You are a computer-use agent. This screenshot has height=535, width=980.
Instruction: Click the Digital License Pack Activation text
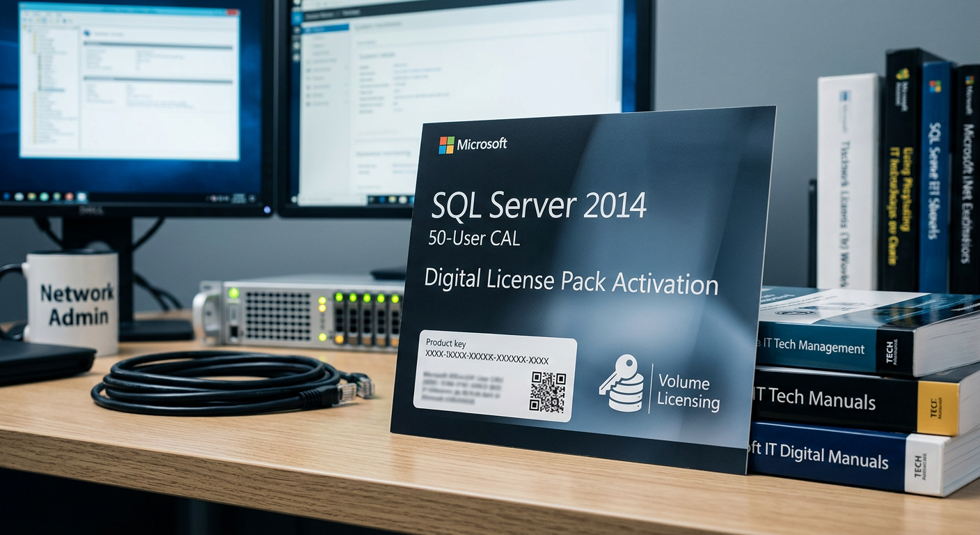click(x=571, y=282)
